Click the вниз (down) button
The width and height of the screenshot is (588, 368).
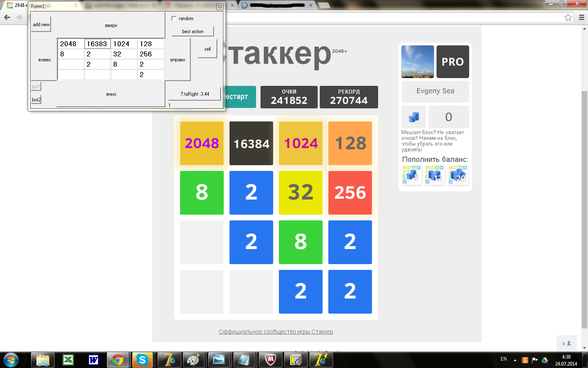(111, 94)
